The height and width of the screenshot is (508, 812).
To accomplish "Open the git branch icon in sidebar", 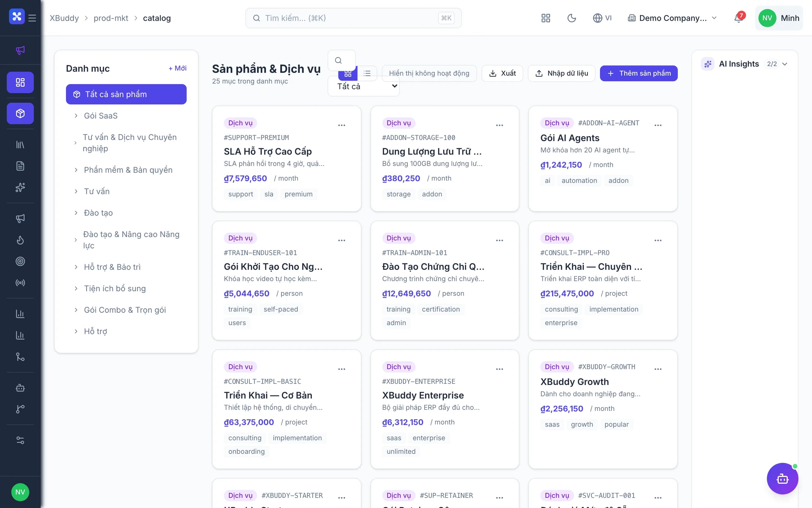I will coord(20,409).
